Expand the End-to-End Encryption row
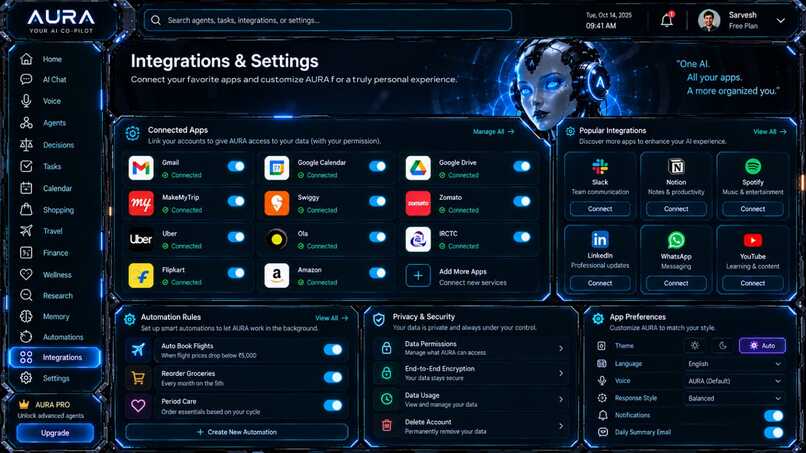Screen dimensions: 806x453 tap(470, 373)
